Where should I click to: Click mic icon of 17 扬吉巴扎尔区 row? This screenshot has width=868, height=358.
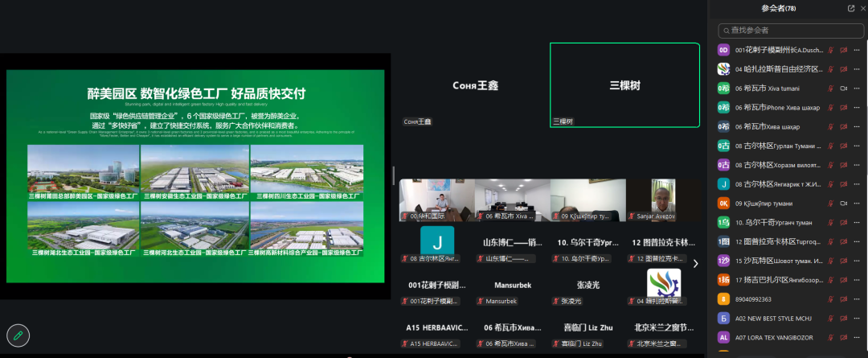(829, 281)
